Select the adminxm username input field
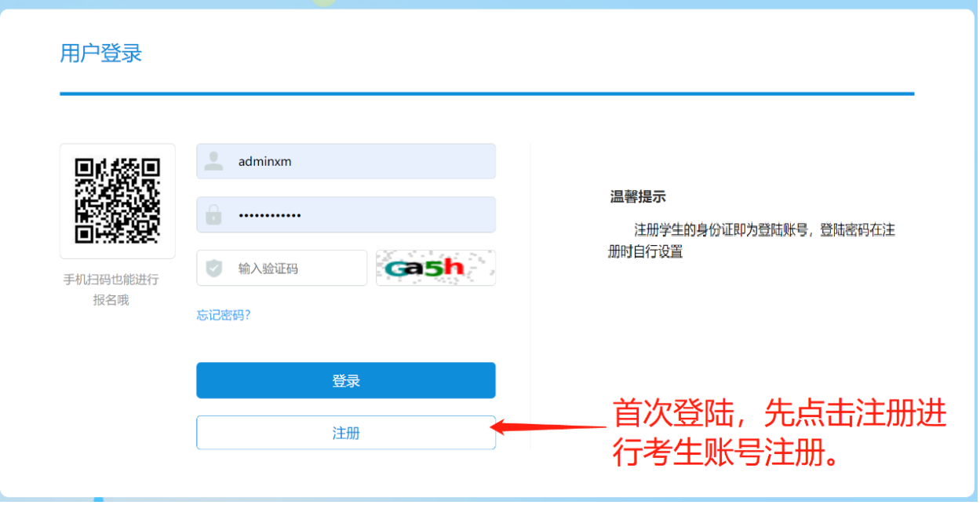The height and width of the screenshot is (505, 980). click(345, 161)
